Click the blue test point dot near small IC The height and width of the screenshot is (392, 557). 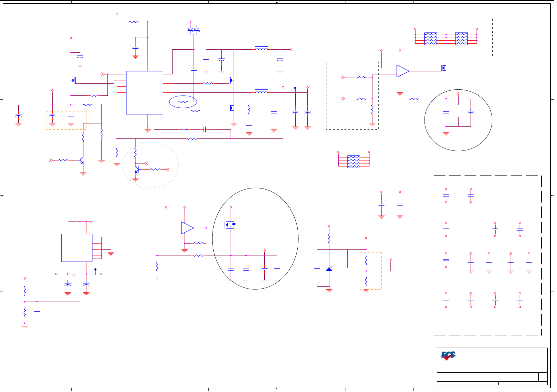click(95, 269)
